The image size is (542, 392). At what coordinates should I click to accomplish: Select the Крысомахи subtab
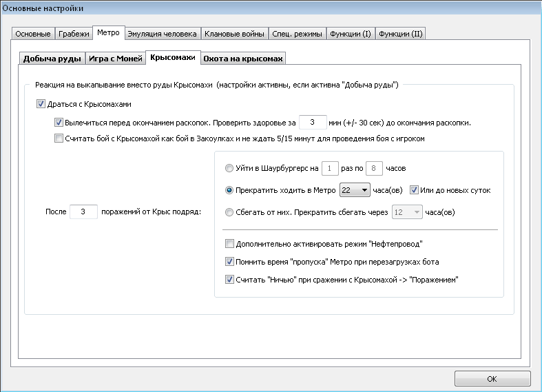(x=173, y=57)
